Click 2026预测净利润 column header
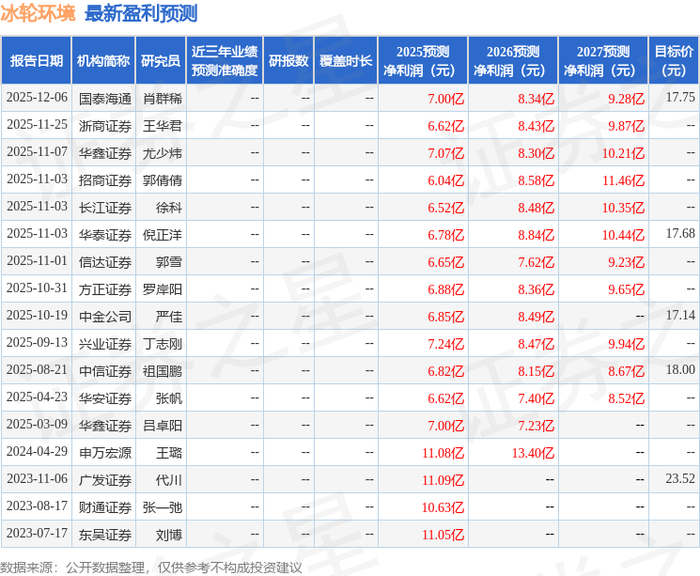Screen dimensions: 700x576 point(513,61)
